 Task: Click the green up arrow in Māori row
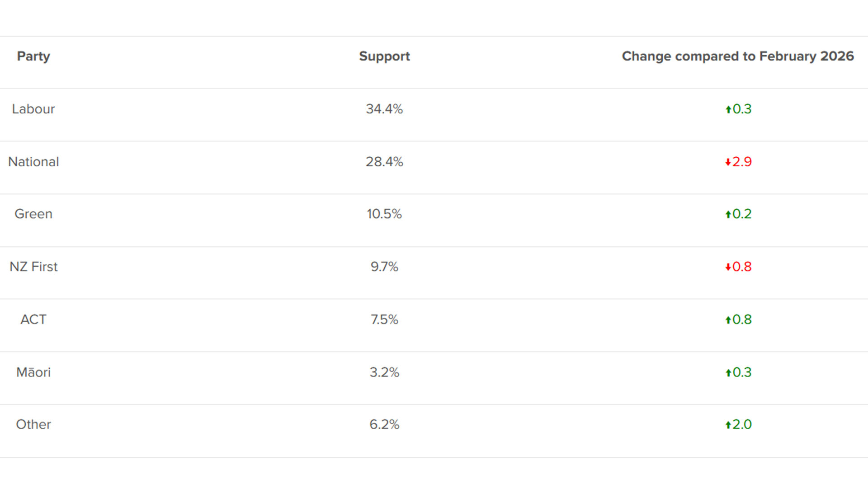coord(728,373)
